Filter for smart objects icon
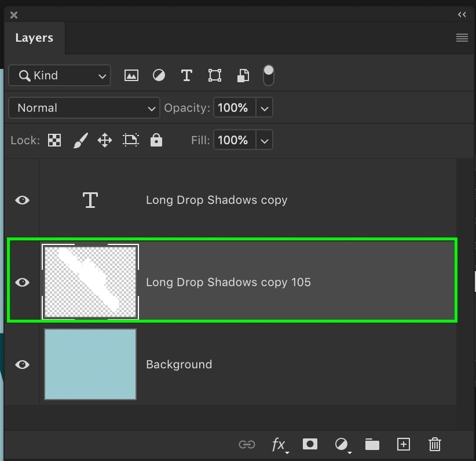This screenshot has height=461, width=476. click(243, 75)
